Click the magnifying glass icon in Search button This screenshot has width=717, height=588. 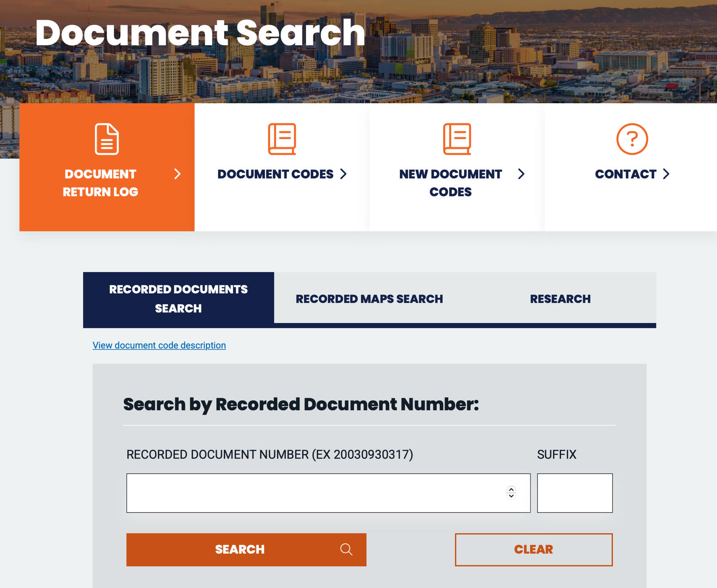[346, 549]
